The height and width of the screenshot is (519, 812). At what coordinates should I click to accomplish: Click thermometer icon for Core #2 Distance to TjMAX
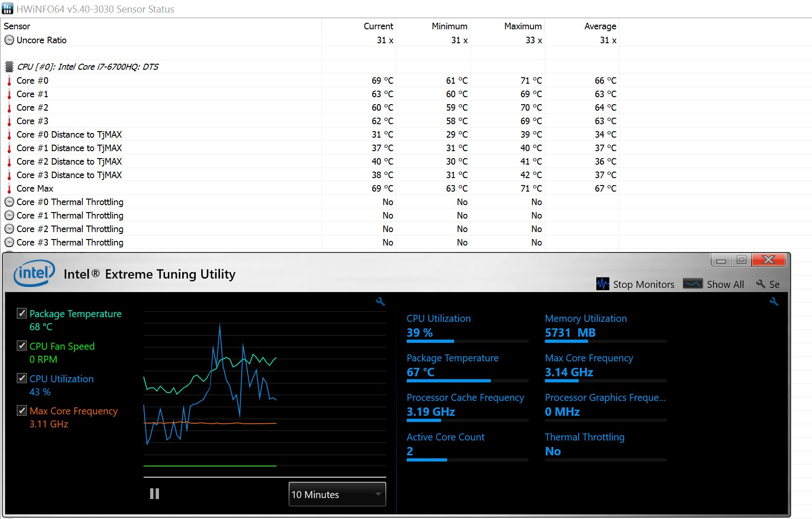[9, 161]
